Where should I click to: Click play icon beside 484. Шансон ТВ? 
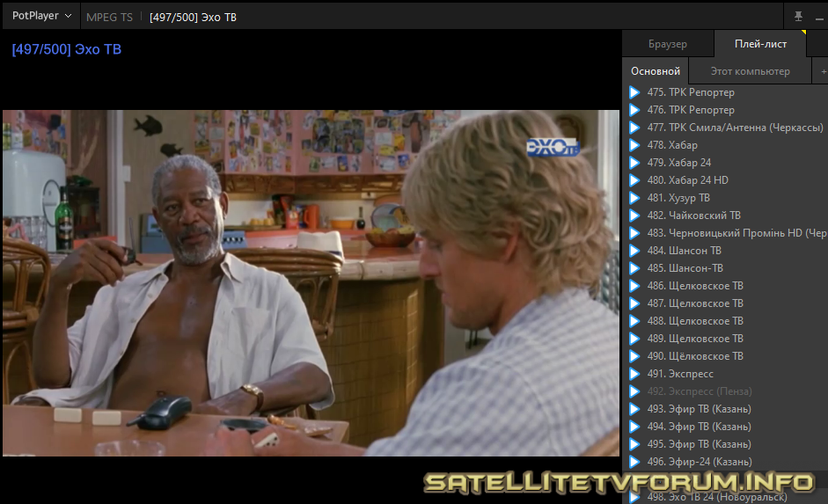634,251
